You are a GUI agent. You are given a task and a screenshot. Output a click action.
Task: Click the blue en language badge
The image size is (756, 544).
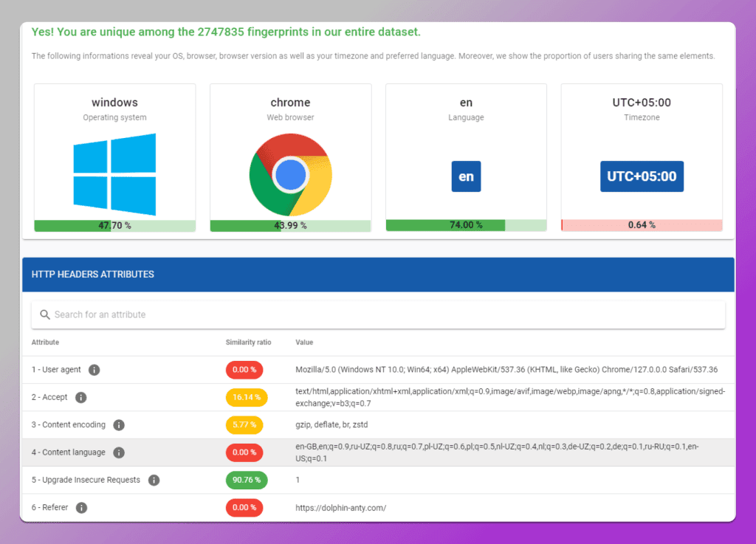[x=466, y=176]
